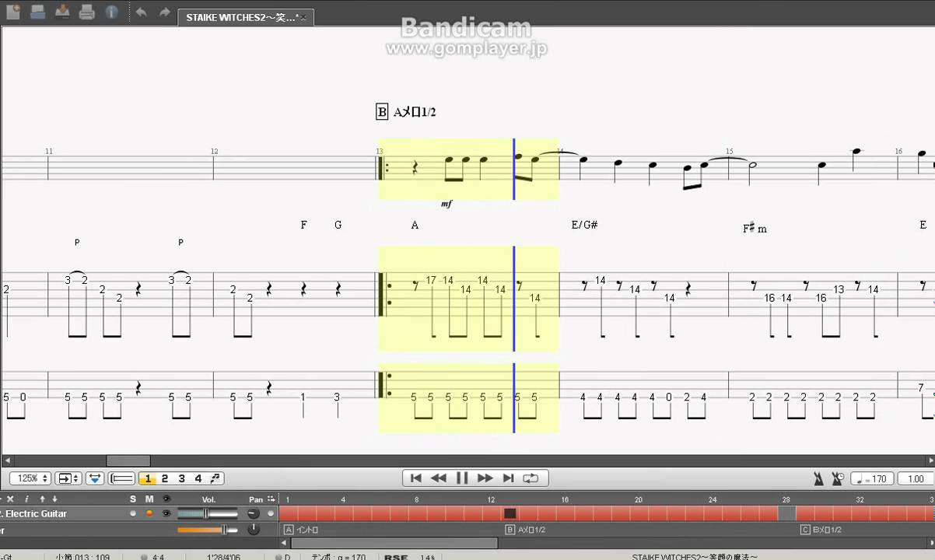The image size is (935, 560).
Task: Click the Redo arrow icon
Action: (164, 12)
